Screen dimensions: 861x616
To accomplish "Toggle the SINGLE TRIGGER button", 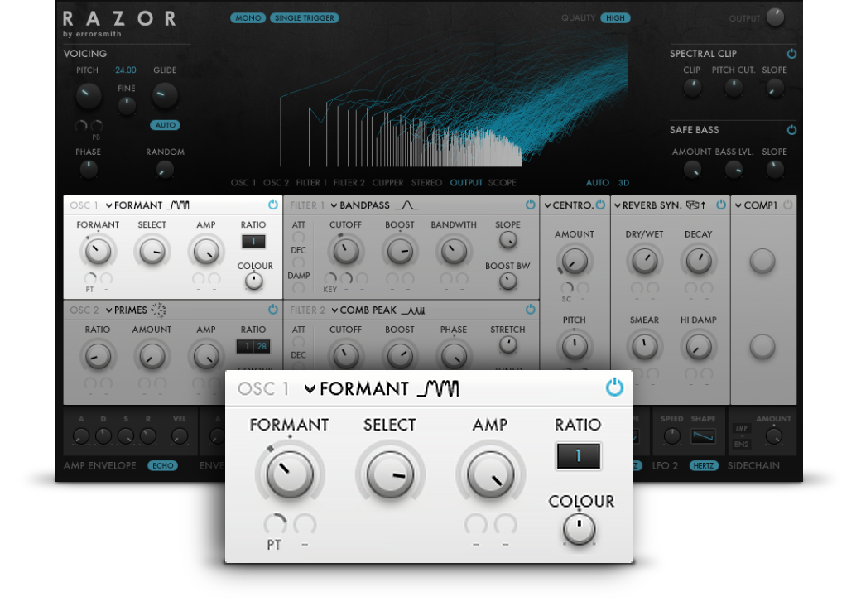I will click(304, 17).
